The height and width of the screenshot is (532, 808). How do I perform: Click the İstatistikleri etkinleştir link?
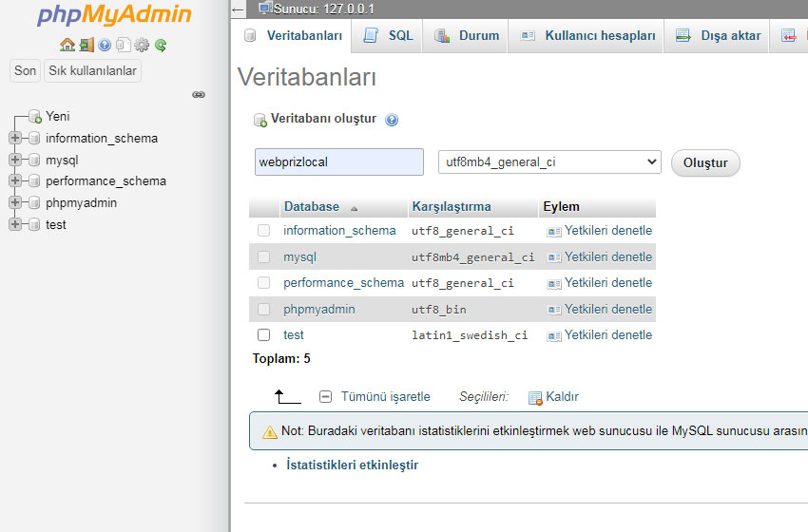coord(353,465)
